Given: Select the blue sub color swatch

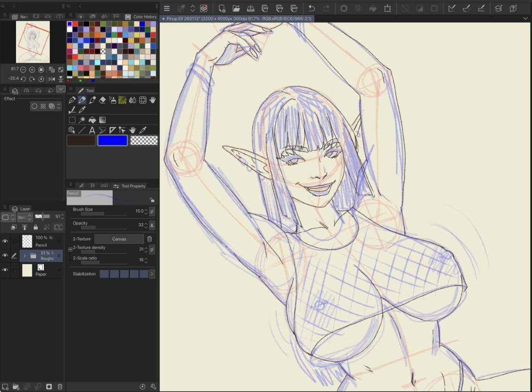Looking at the screenshot, I should pyautogui.click(x=113, y=141).
